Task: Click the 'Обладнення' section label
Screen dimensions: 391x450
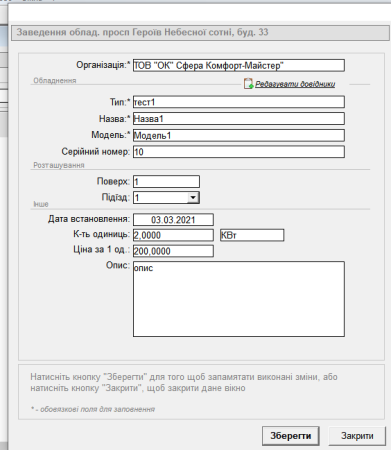Action: tap(55, 81)
